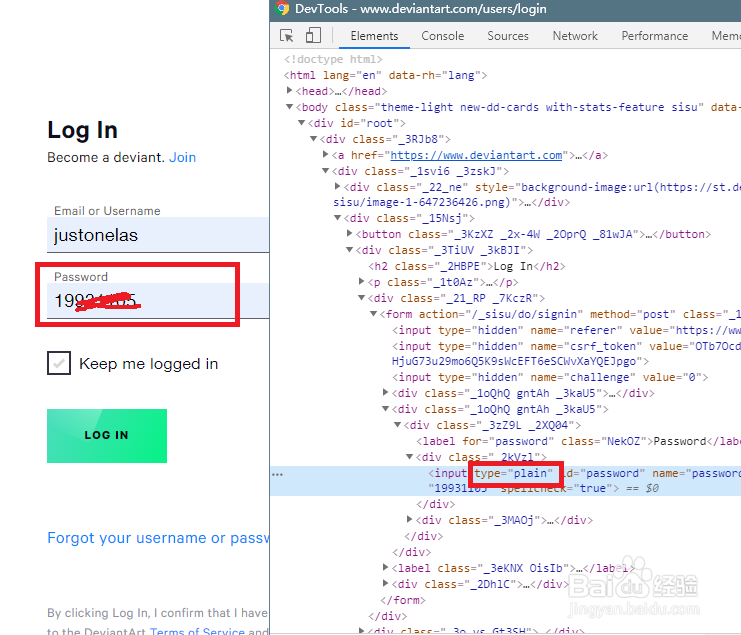Expand the label class="_3eKNX OisIb" node
The image size is (741, 635).
click(385, 567)
